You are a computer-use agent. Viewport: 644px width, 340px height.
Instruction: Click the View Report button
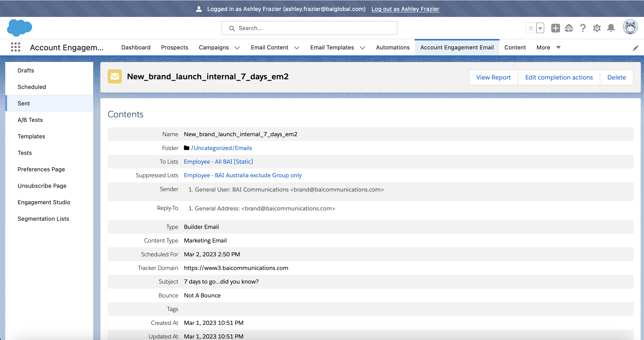[x=493, y=78]
